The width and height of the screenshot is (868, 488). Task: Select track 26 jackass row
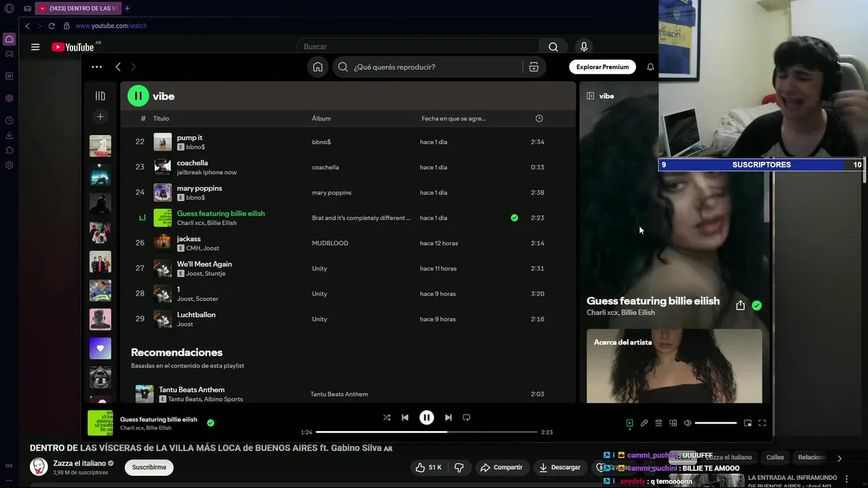pos(347,243)
